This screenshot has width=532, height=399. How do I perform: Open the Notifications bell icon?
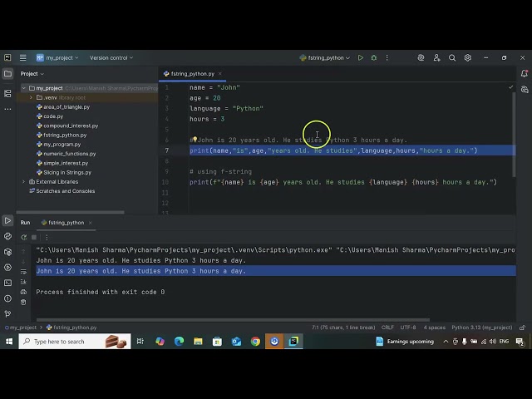pyautogui.click(x=525, y=73)
